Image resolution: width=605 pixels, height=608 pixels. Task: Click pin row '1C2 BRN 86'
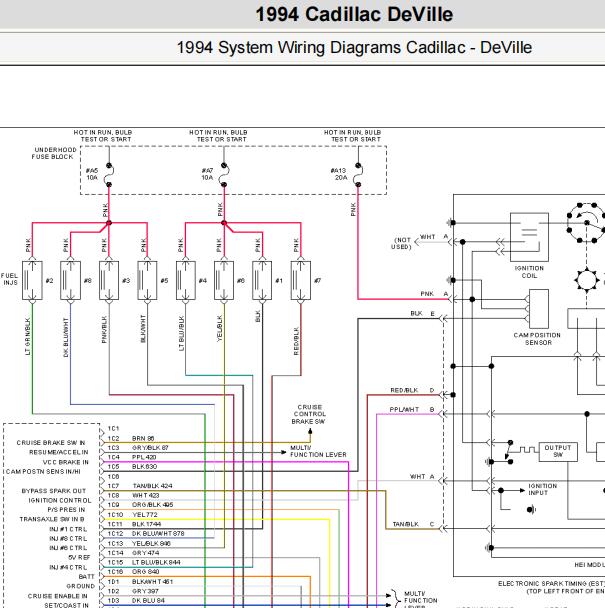click(x=131, y=438)
